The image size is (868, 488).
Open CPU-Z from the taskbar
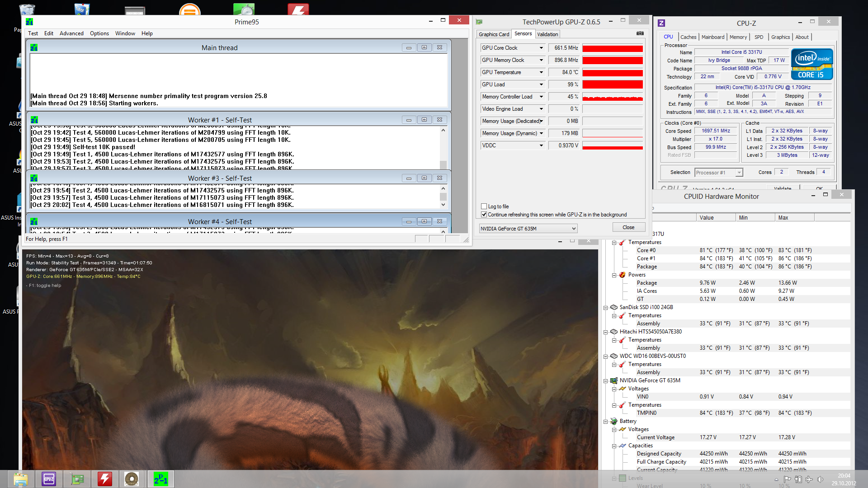pyautogui.click(x=49, y=479)
